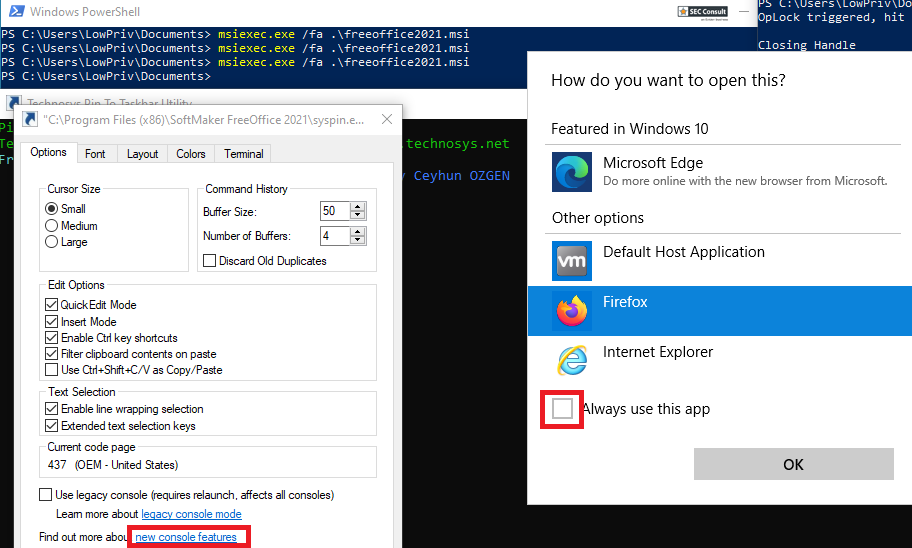Open the Colors tab
Viewport: 912px width, 548px height.
click(x=190, y=154)
